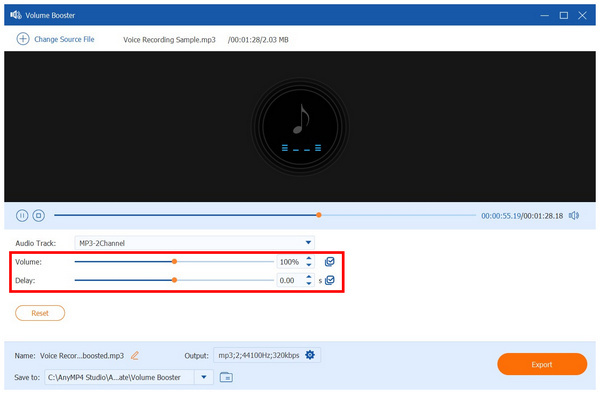600x394 pixels.
Task: Click the Delay apply-to-all icon
Action: point(329,280)
